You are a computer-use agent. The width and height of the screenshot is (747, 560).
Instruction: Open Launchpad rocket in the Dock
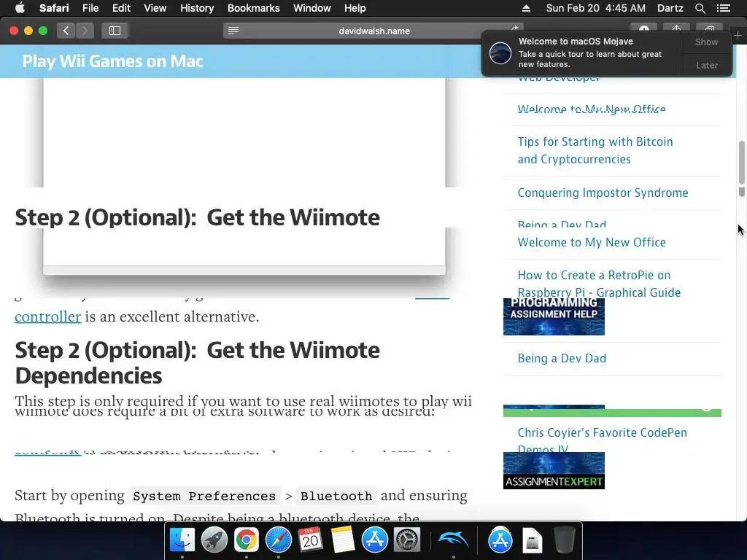click(x=214, y=540)
